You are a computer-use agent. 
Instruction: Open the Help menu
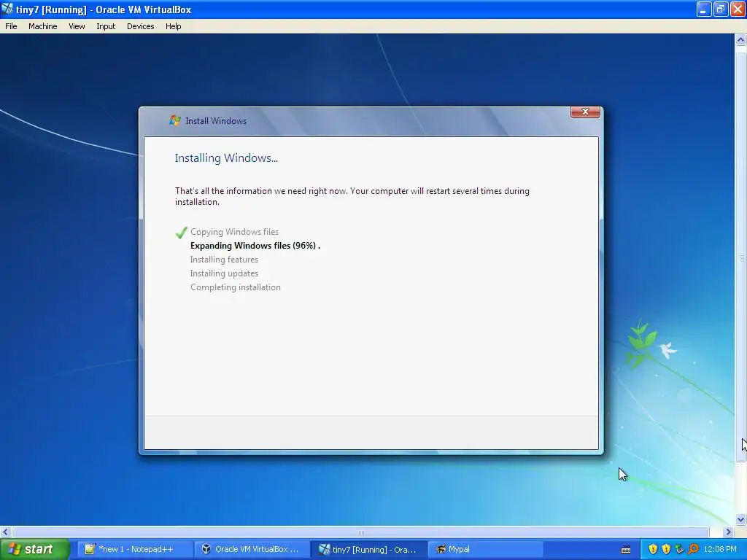[x=173, y=26]
